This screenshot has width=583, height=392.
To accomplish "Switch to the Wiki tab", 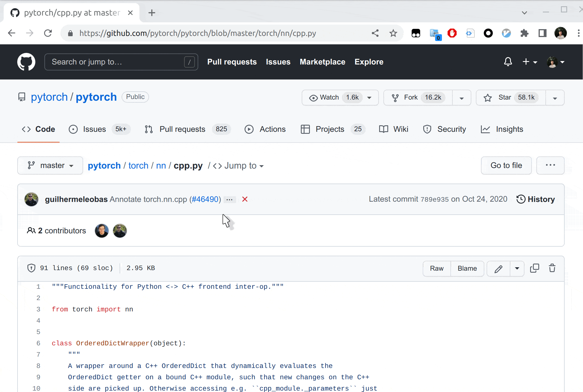I will click(394, 129).
